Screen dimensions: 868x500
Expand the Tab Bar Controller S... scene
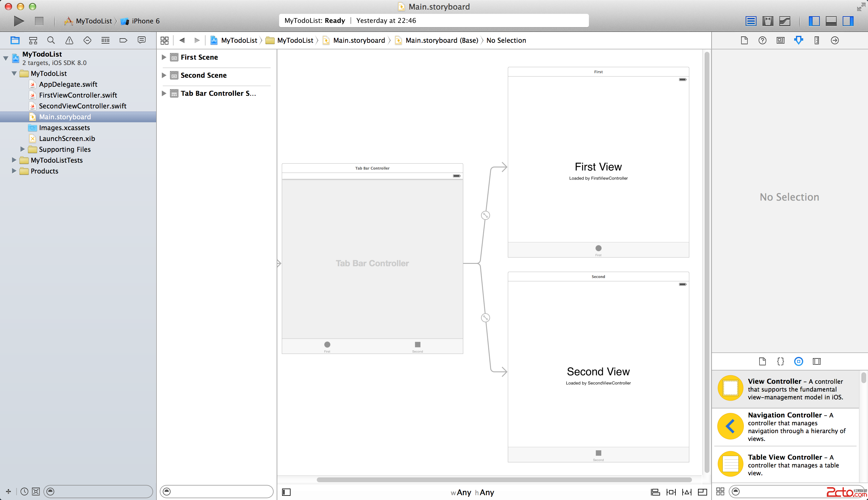point(165,93)
